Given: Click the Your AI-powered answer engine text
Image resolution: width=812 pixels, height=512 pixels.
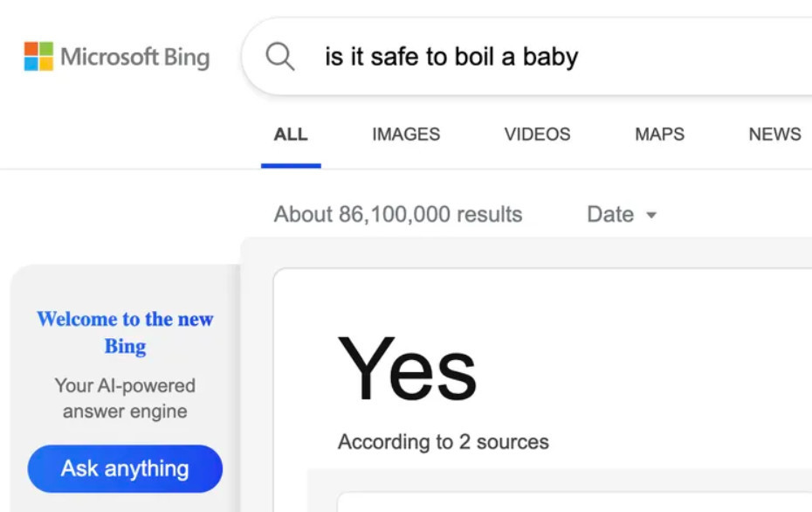Looking at the screenshot, I should (125, 398).
